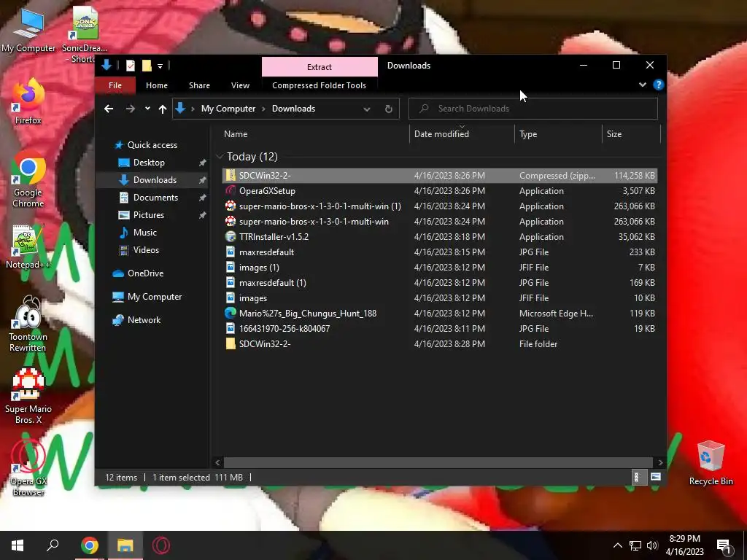This screenshot has width=747, height=560.
Task: Launch Google Chrome from the taskbar
Action: click(90, 545)
